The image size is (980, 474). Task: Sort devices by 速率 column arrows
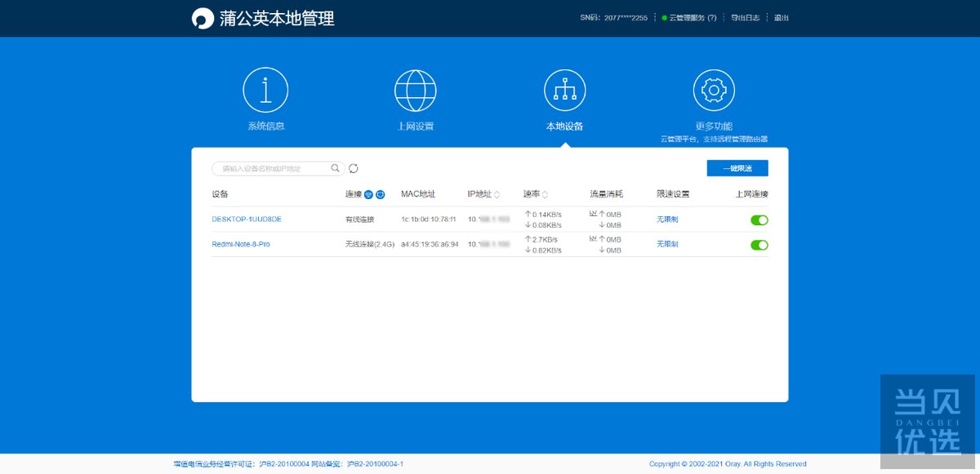click(545, 195)
